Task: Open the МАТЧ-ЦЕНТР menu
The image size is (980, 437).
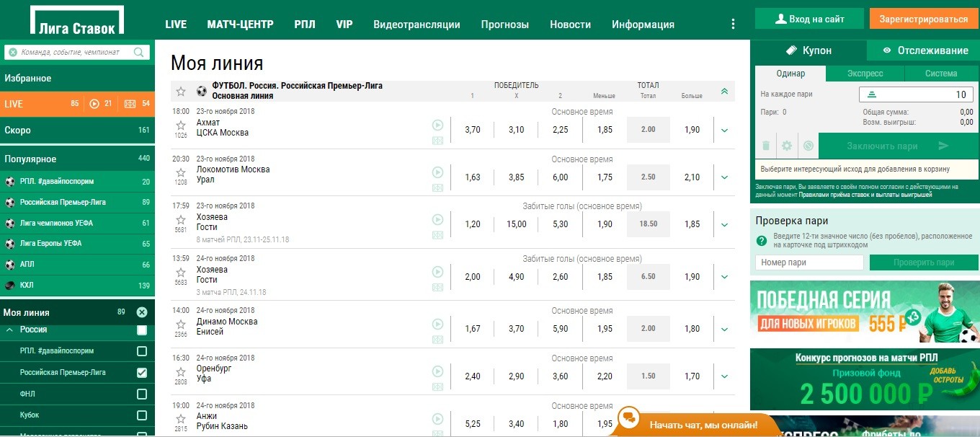Action: pos(240,24)
